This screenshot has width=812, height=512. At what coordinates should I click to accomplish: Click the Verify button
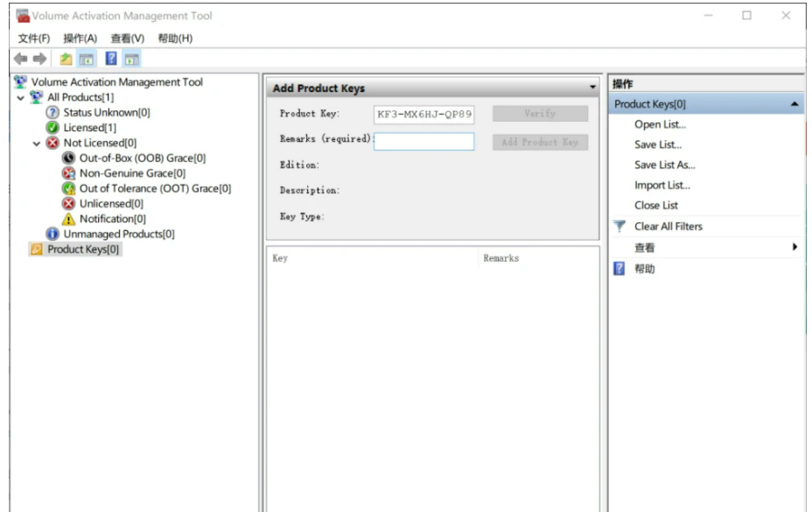(x=540, y=114)
